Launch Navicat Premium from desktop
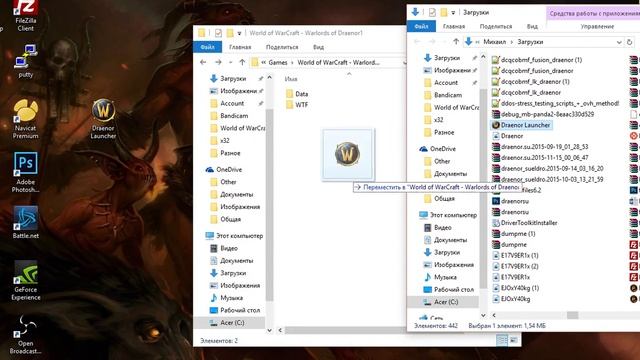 (x=25, y=119)
